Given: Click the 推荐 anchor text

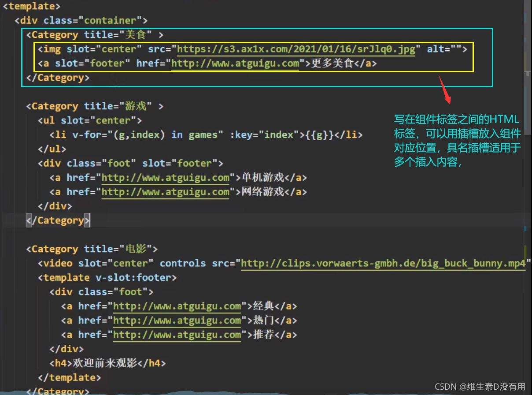Looking at the screenshot, I should click(x=263, y=335).
